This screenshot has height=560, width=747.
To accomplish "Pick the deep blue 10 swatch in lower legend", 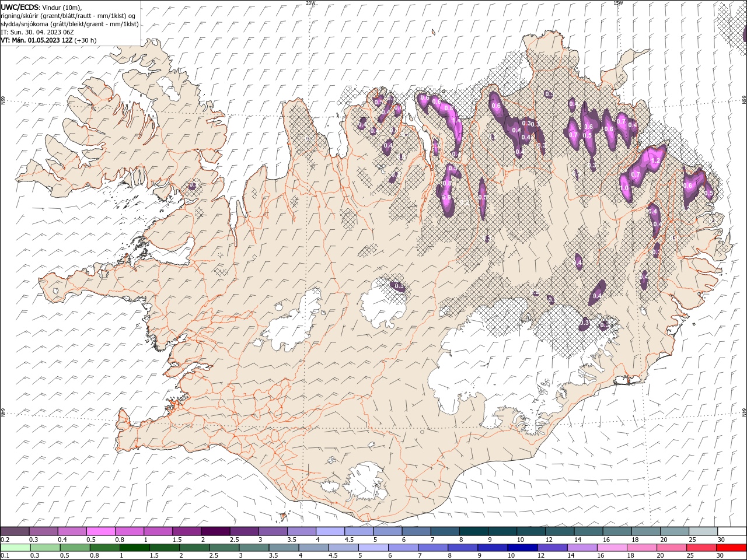I will pyautogui.click(x=522, y=548).
